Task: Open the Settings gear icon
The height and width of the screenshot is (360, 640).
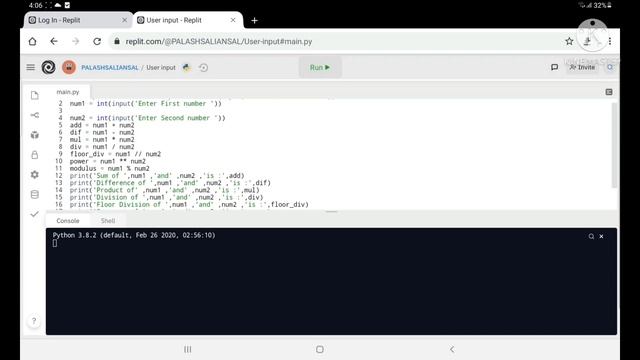Action: [35, 175]
